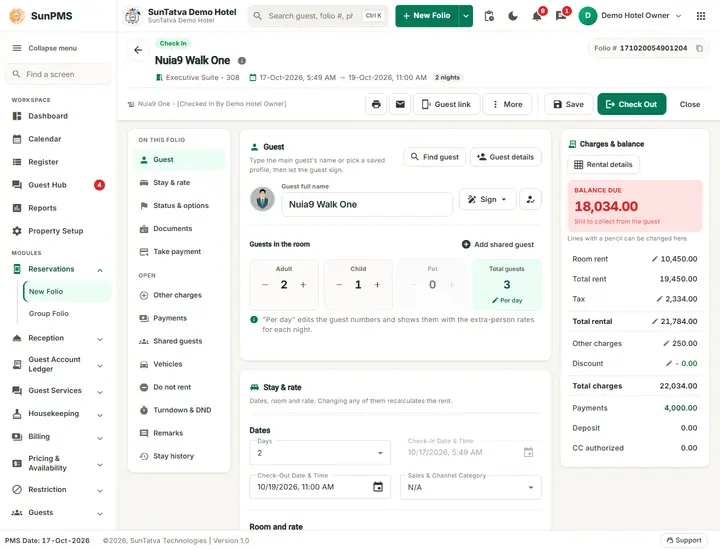Screen dimensions: 720x550
Task: Open Demo Hotel Owner user menu
Action: point(630,16)
